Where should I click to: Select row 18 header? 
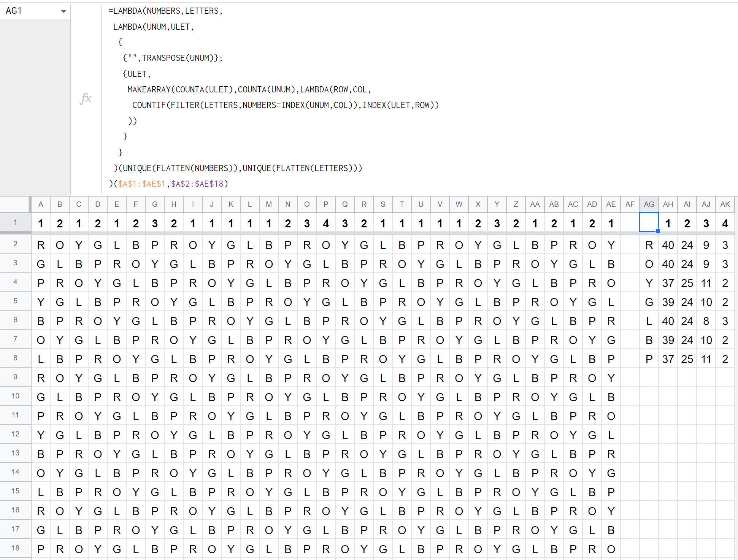pyautogui.click(x=15, y=548)
